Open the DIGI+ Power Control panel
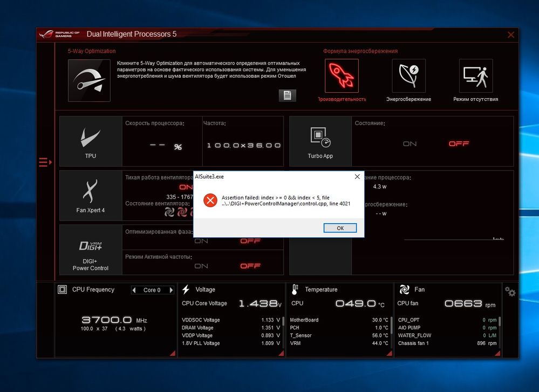The height and width of the screenshot is (392, 539). pyautogui.click(x=91, y=250)
